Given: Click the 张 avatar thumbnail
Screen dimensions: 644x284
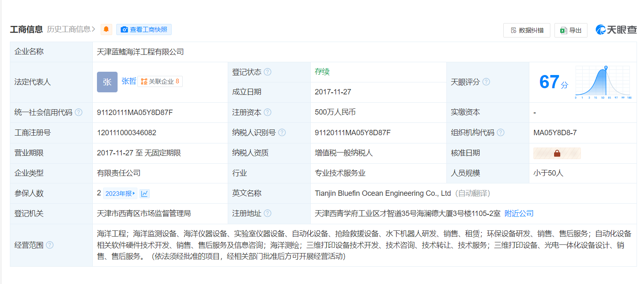Looking at the screenshot, I should point(107,82).
